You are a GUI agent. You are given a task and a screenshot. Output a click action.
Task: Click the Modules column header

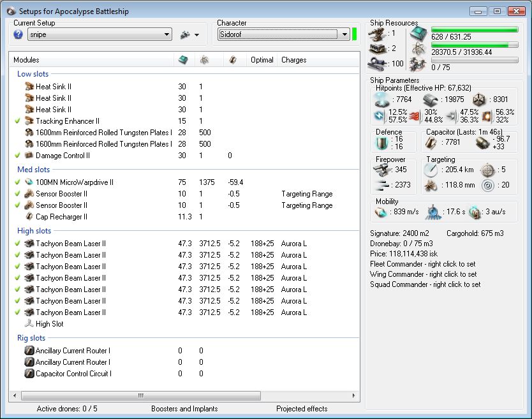coord(26,60)
